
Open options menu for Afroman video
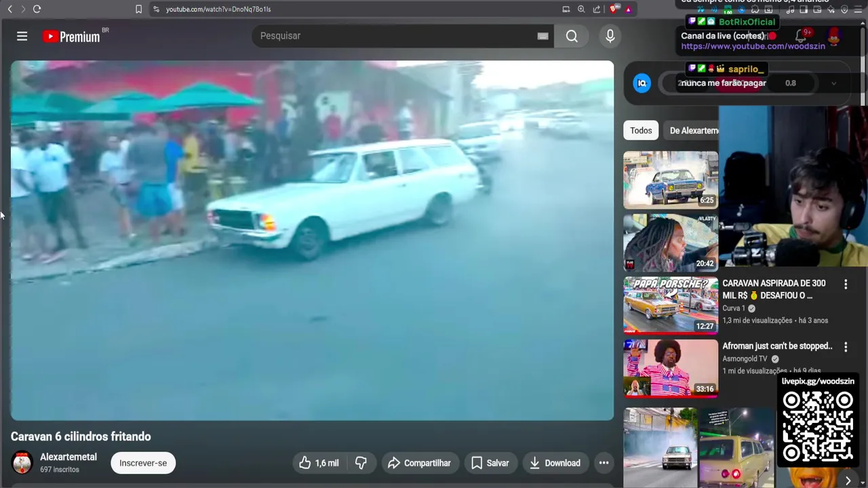[x=846, y=347]
